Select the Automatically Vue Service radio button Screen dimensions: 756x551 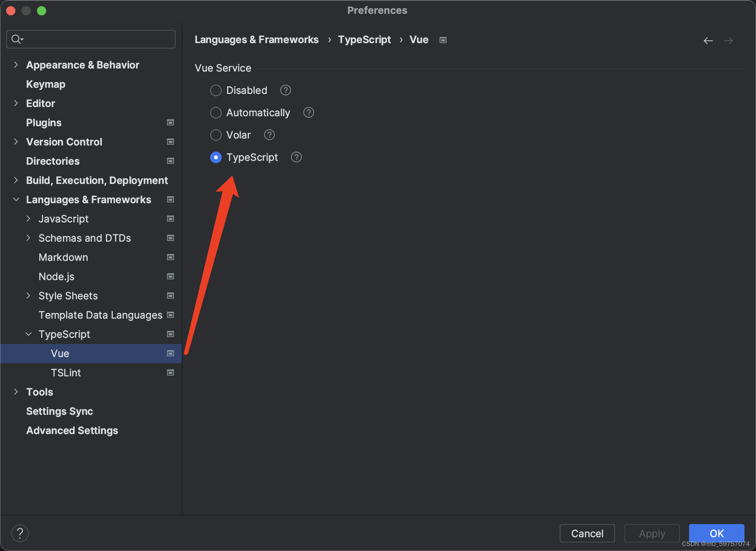coord(216,112)
